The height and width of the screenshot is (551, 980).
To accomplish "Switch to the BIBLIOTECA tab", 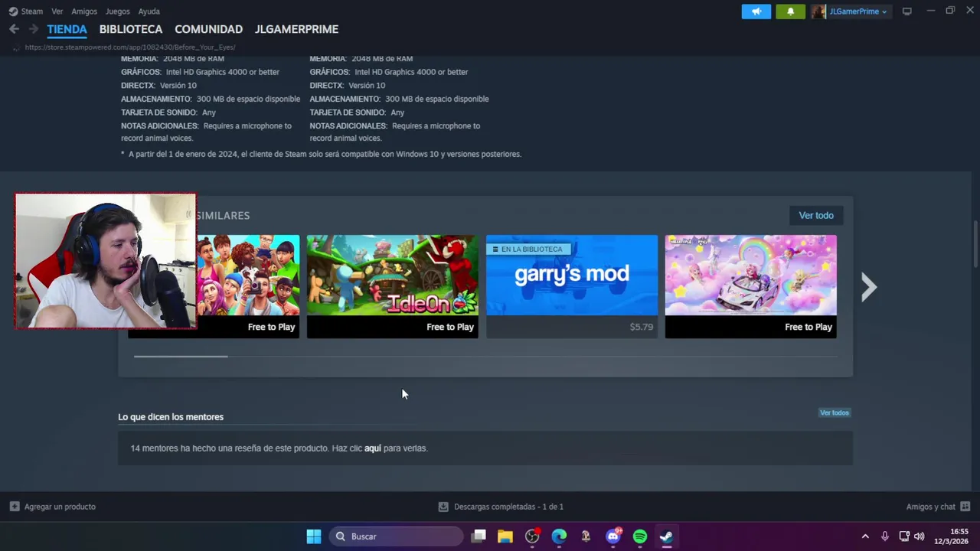I will 131,29.
